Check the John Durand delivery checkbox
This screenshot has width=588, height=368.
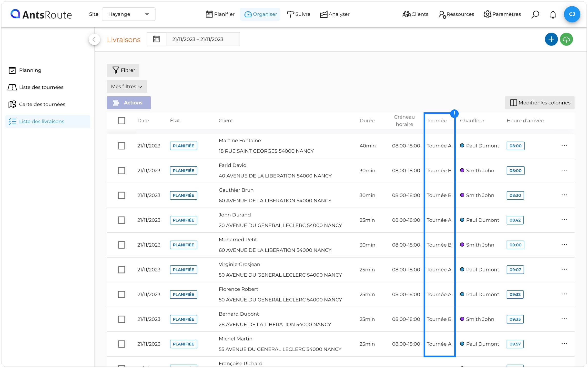click(122, 220)
